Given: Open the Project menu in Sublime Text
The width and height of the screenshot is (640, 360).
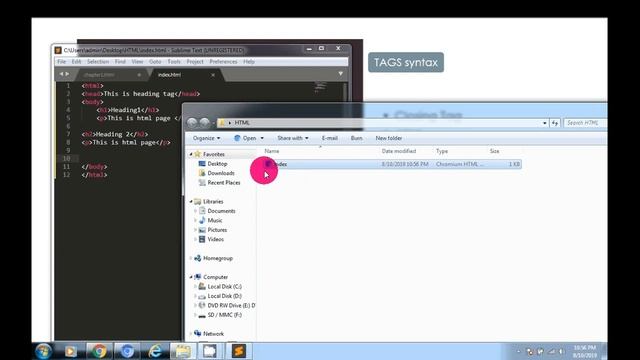Looking at the screenshot, I should [x=195, y=62].
